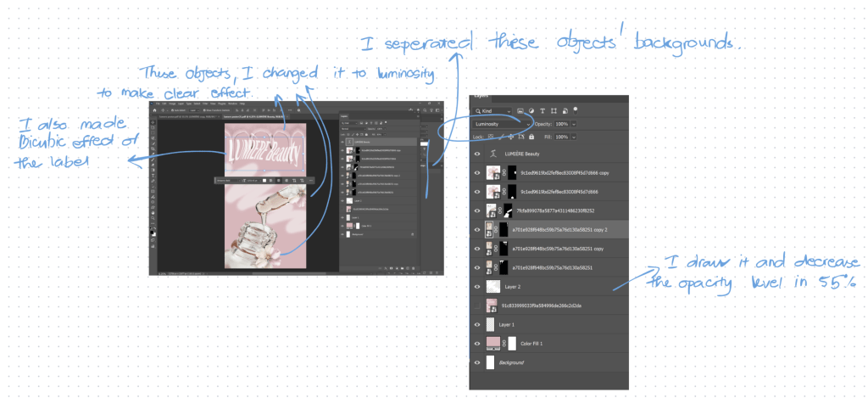Toggle layer filtering switch on or off
868x398 pixels.
[575, 109]
